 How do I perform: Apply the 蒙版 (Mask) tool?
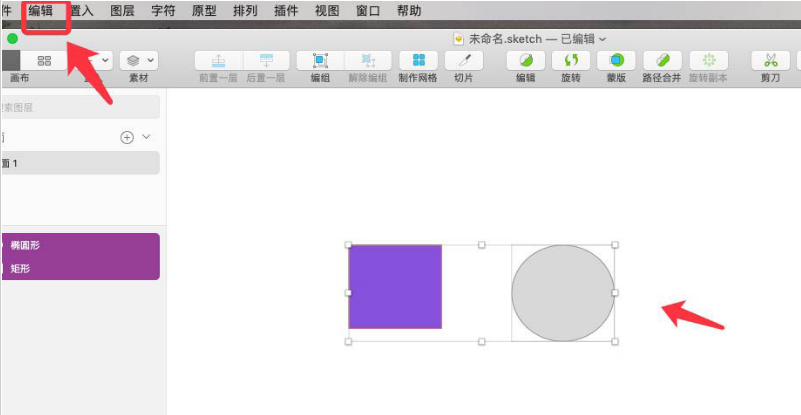tap(616, 61)
